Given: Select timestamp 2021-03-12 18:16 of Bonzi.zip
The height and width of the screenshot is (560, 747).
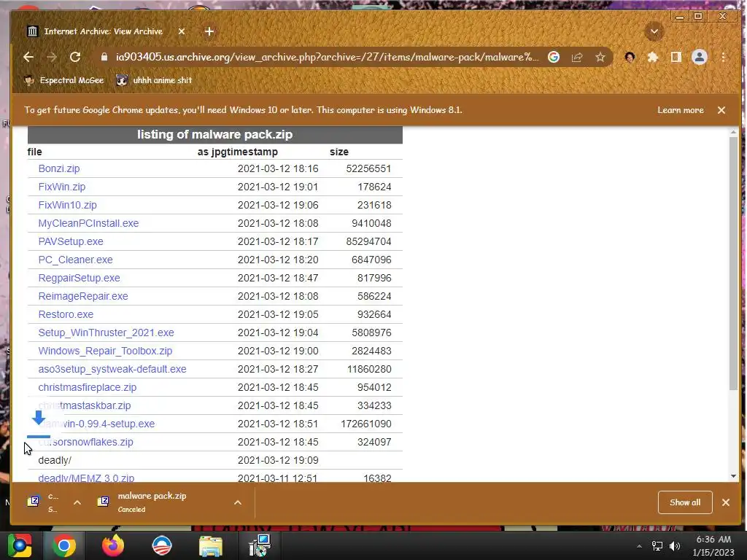Looking at the screenshot, I should [278, 168].
